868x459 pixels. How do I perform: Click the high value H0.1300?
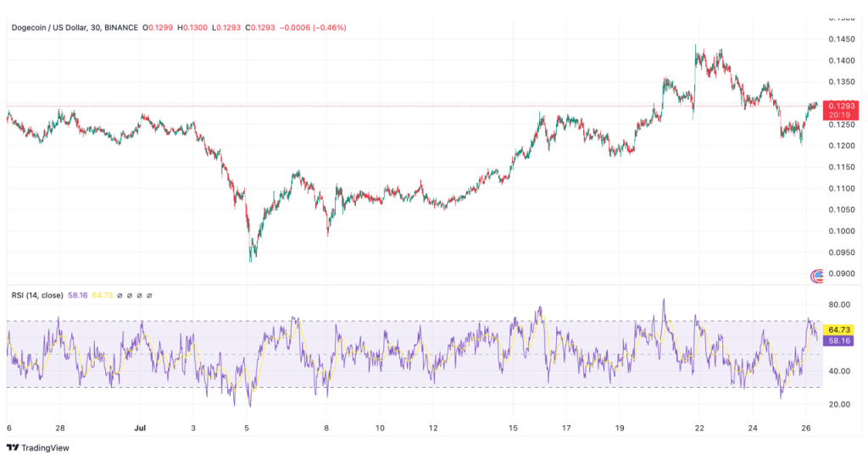(192, 28)
